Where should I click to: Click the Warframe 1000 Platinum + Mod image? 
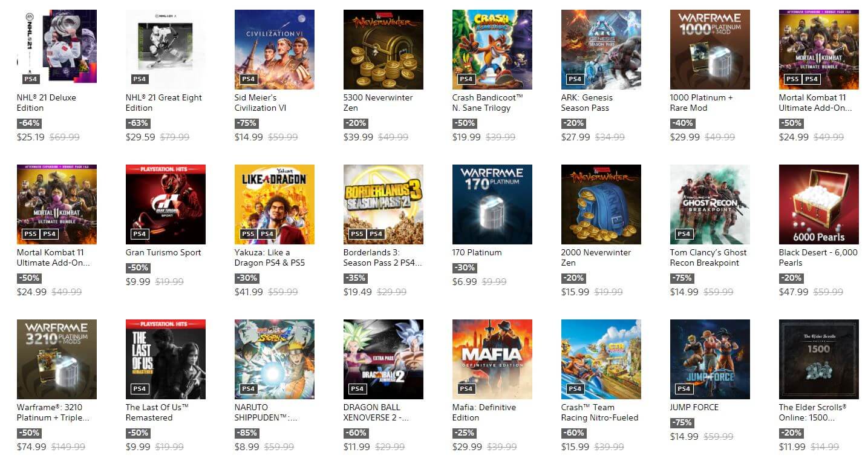(710, 50)
